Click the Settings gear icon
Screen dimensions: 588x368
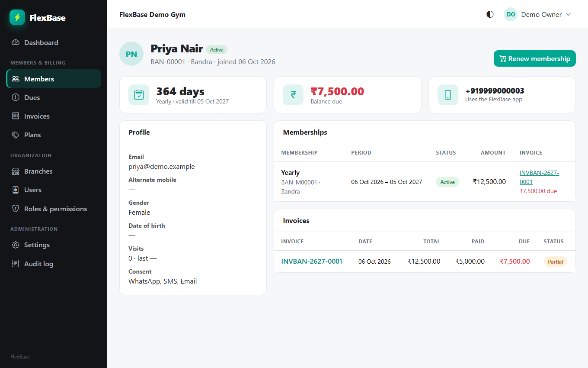[16, 245]
